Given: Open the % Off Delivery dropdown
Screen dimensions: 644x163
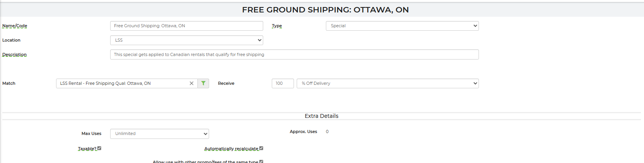Looking at the screenshot, I should coord(387,83).
